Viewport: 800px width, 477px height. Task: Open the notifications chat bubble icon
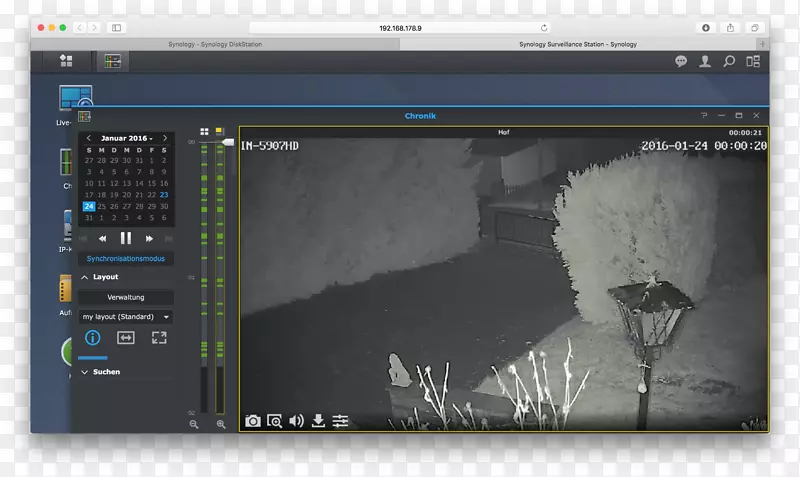pos(681,61)
